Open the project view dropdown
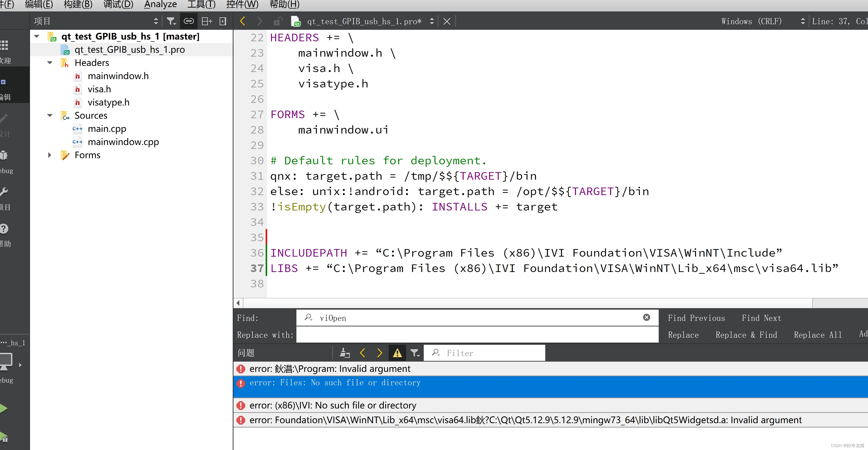Image resolution: width=868 pixels, height=450 pixels. point(156,21)
